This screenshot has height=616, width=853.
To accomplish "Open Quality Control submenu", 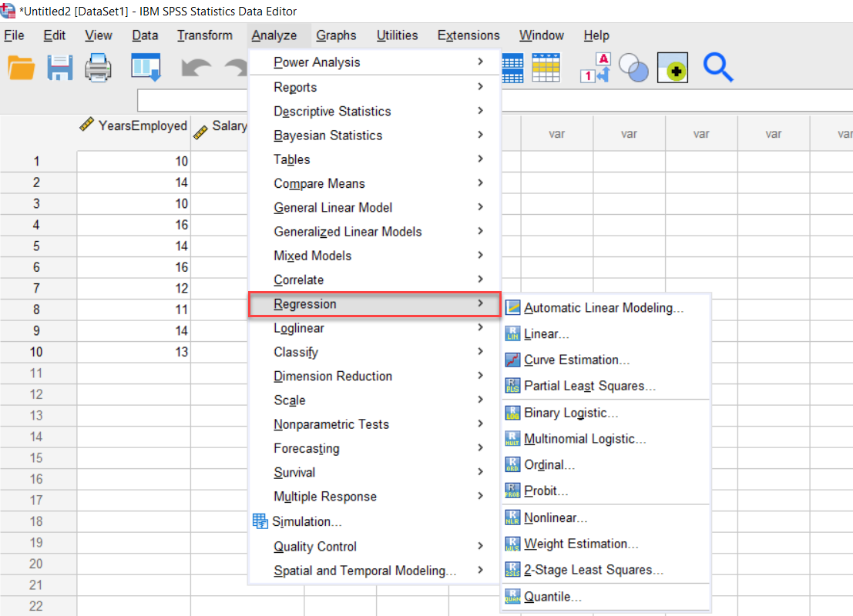I will click(374, 547).
